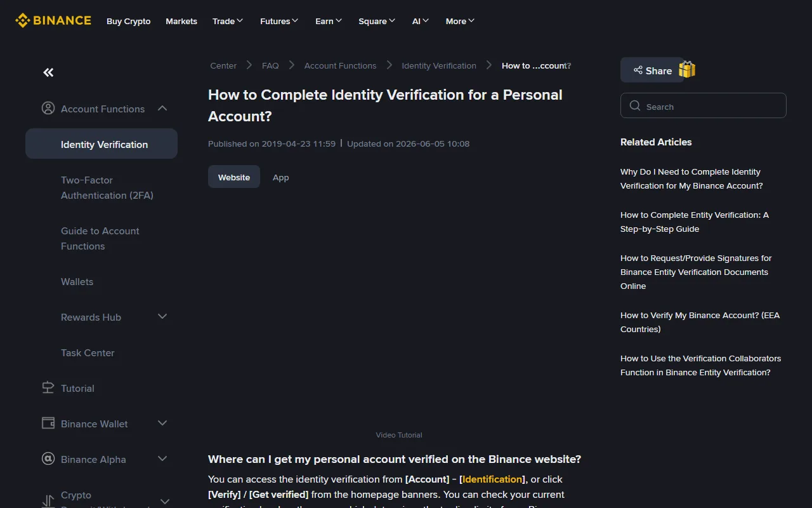Expand the Binance Wallet chevron

(162, 424)
